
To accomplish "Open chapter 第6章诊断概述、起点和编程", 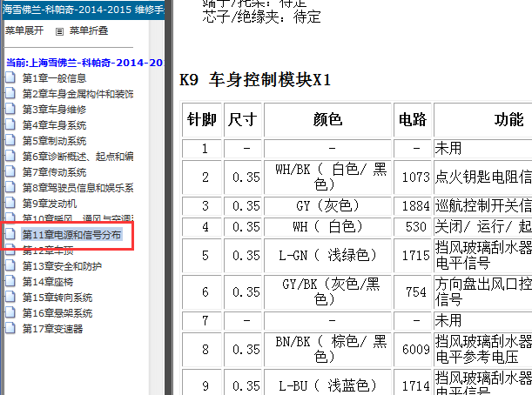I will tap(77, 157).
